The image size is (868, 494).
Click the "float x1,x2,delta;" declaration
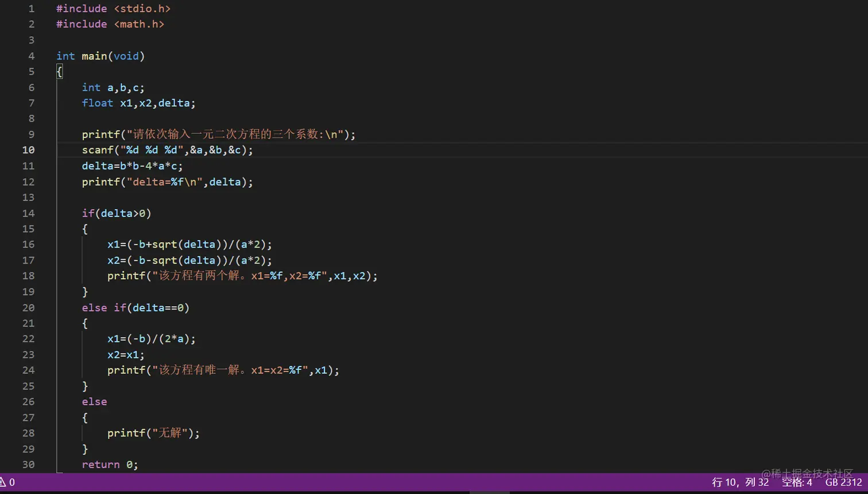pyautogui.click(x=138, y=103)
